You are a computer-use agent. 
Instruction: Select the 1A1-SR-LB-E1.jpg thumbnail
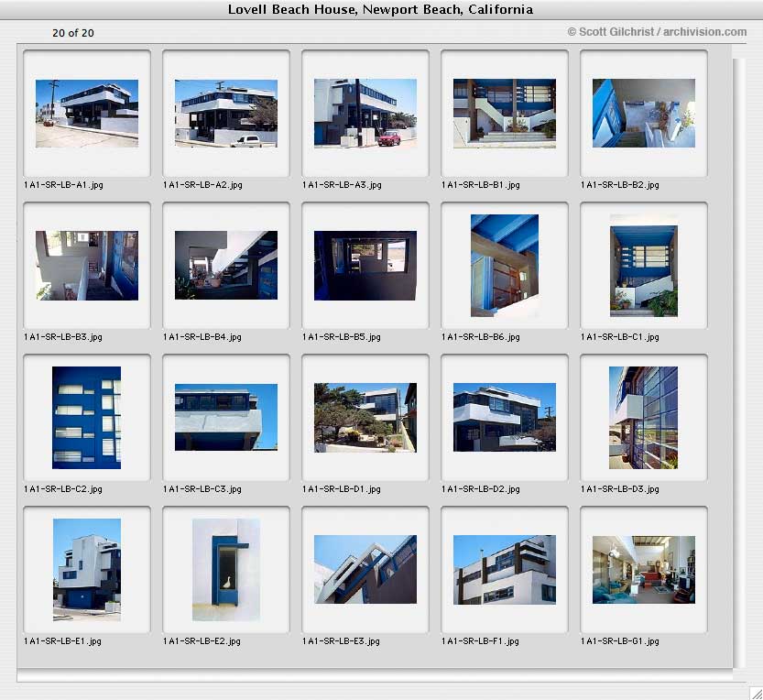coord(87,570)
